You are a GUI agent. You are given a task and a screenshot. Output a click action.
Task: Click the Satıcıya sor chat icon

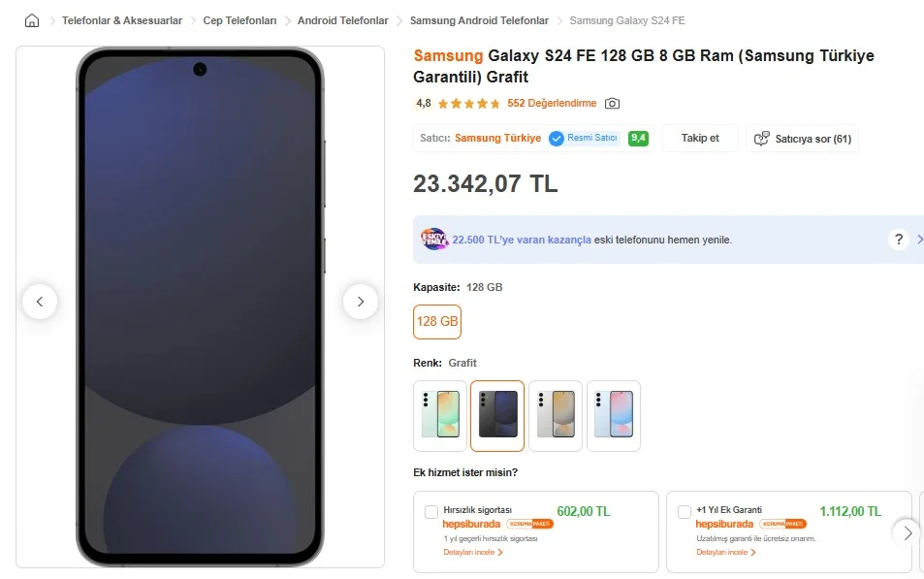pyautogui.click(x=762, y=139)
